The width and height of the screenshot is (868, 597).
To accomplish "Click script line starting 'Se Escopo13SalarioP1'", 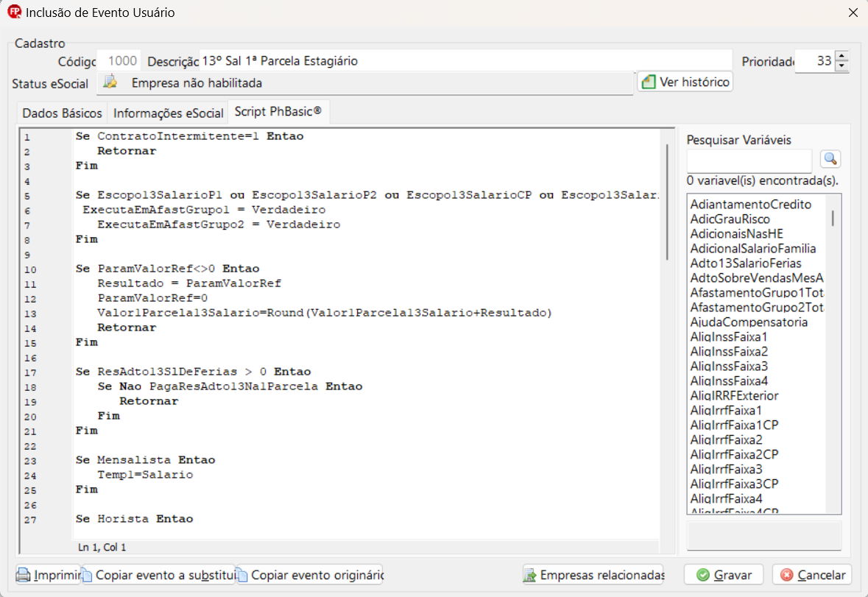I will (x=367, y=195).
